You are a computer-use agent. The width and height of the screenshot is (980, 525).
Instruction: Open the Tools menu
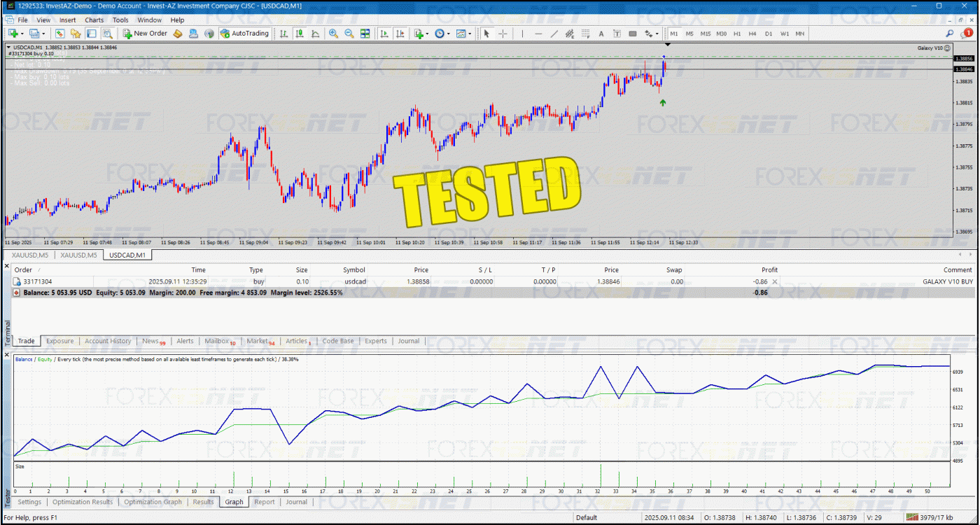click(x=120, y=20)
